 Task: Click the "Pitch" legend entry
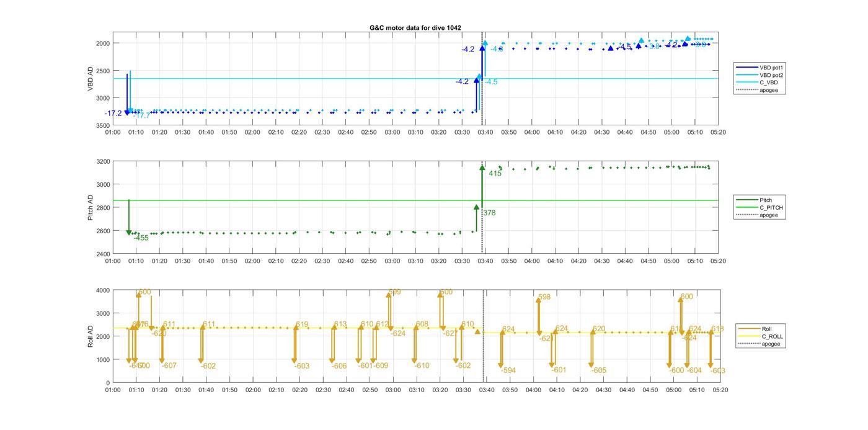pyautogui.click(x=766, y=200)
